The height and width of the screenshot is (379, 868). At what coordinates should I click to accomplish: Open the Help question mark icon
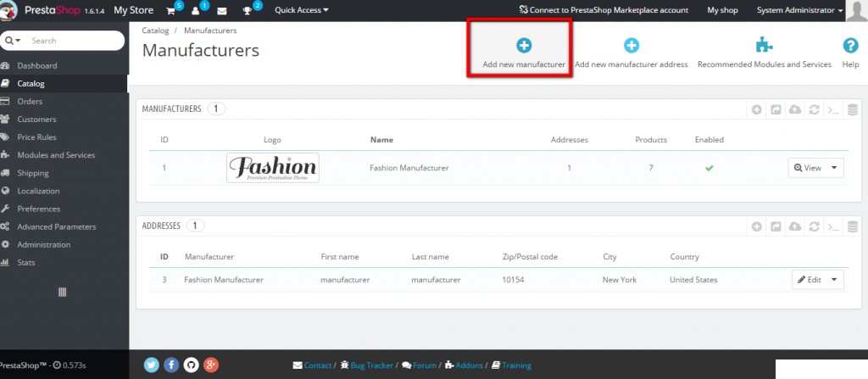pos(850,46)
